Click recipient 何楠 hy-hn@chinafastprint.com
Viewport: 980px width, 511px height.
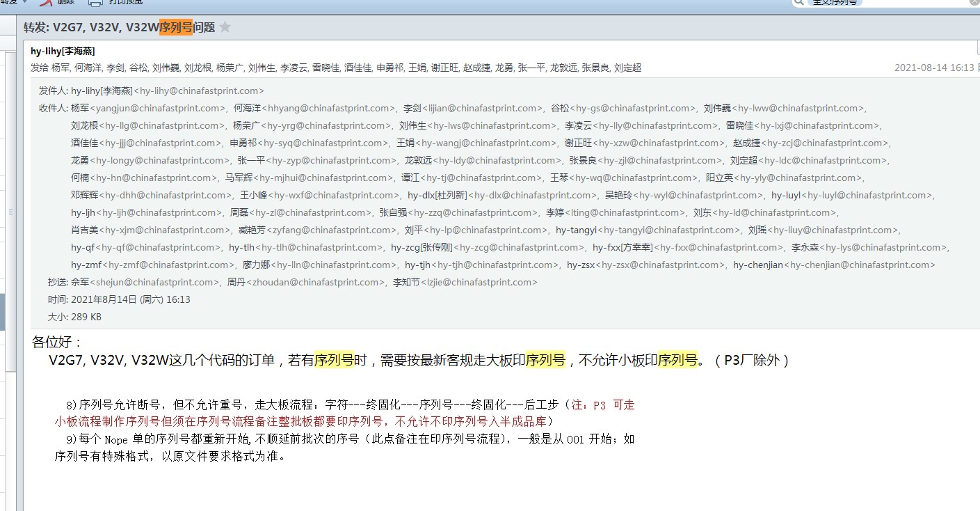point(145,178)
